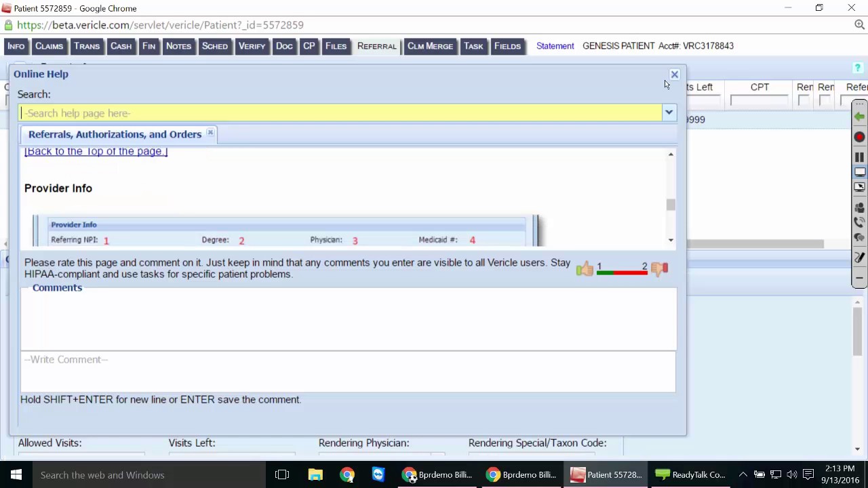Click the red record button
This screenshot has width=868, height=488.
[x=859, y=137]
